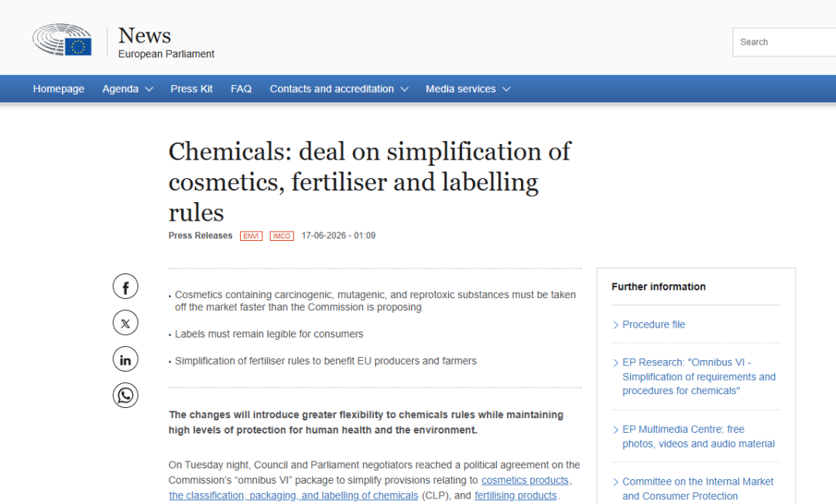This screenshot has width=836, height=504.
Task: Click the European Parliament logo
Action: pos(62,39)
